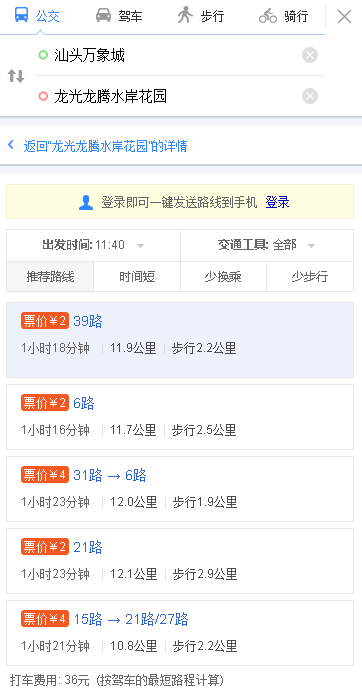This screenshot has width=362, height=698.
Task: Select the cycling (骑行) bicycle icon
Action: [268, 16]
